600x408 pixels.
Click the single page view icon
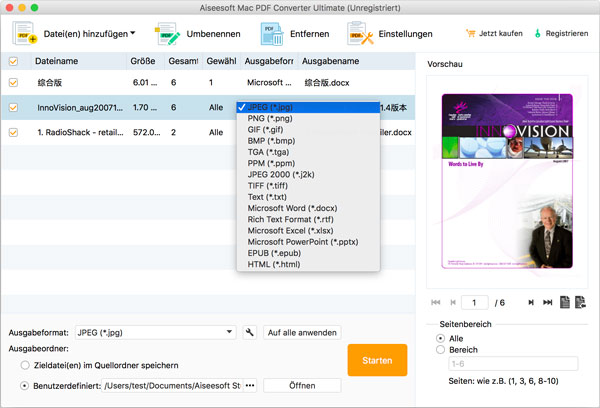[565, 302]
